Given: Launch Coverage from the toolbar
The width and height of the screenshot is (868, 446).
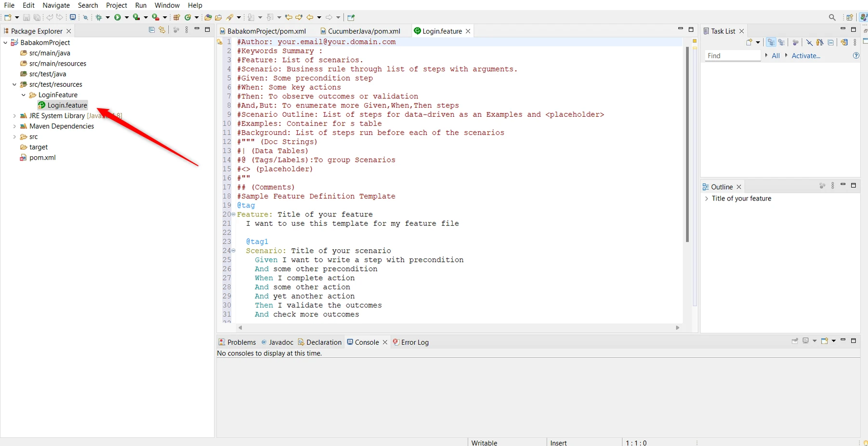Looking at the screenshot, I should point(137,17).
